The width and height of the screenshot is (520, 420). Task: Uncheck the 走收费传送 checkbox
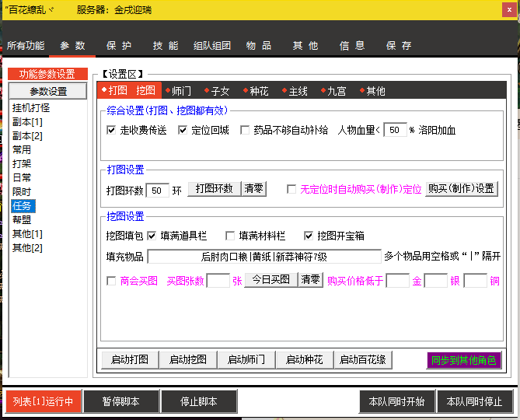111,130
